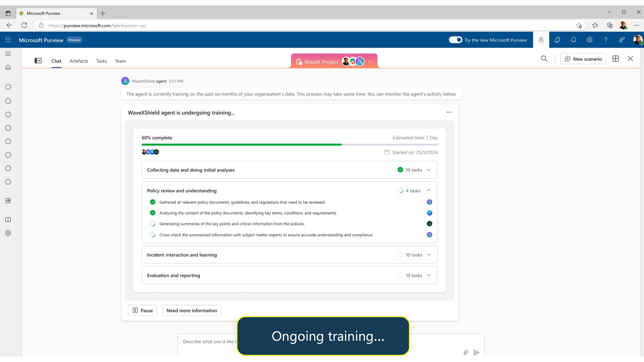Click the 60% complete progress bar

coord(289,145)
